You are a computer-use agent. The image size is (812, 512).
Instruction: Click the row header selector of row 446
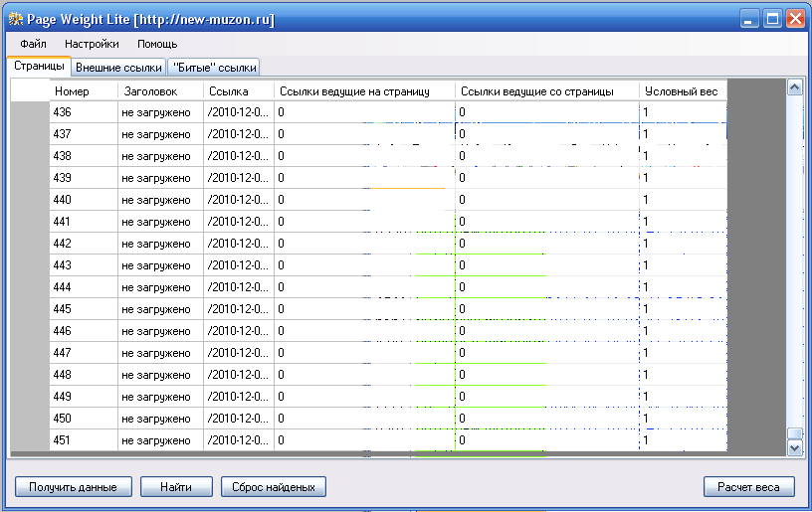[x=31, y=330]
